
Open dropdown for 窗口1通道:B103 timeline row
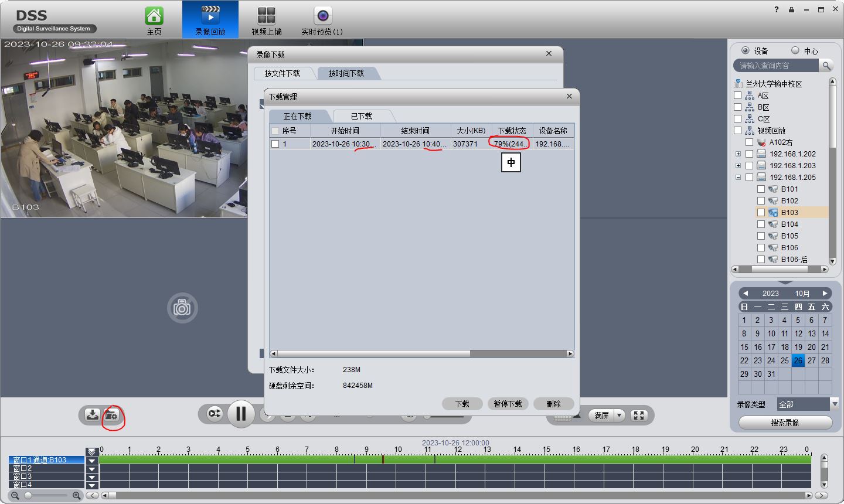(x=92, y=461)
